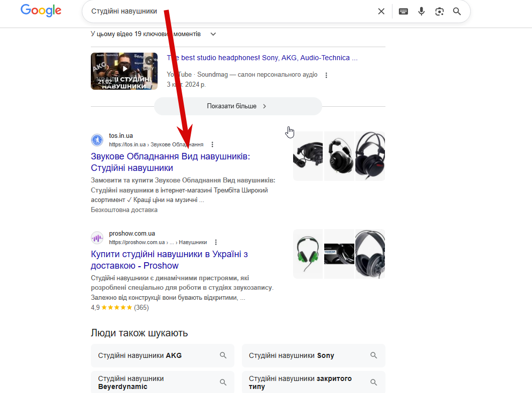This screenshot has height=393, width=532.
Task: Open more options for tos.in.ua result
Action: [x=212, y=145]
